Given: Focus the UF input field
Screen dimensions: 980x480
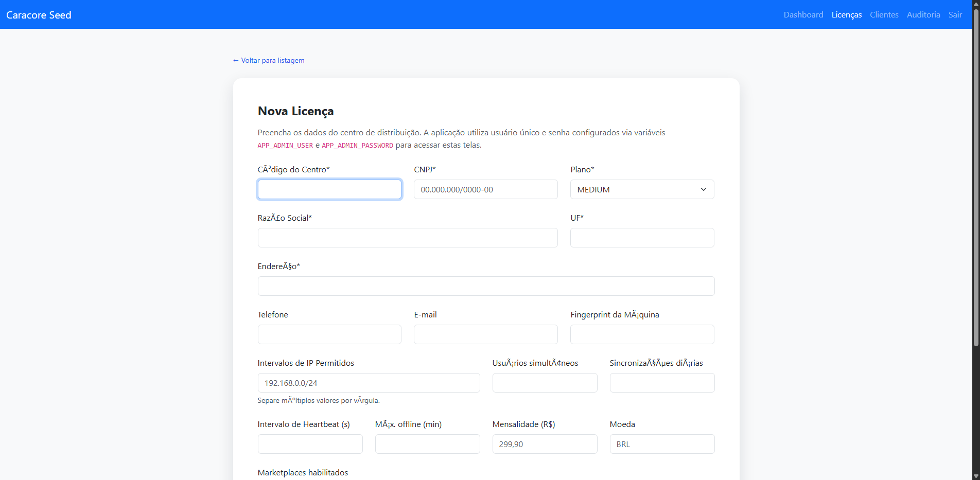Looking at the screenshot, I should [641, 238].
